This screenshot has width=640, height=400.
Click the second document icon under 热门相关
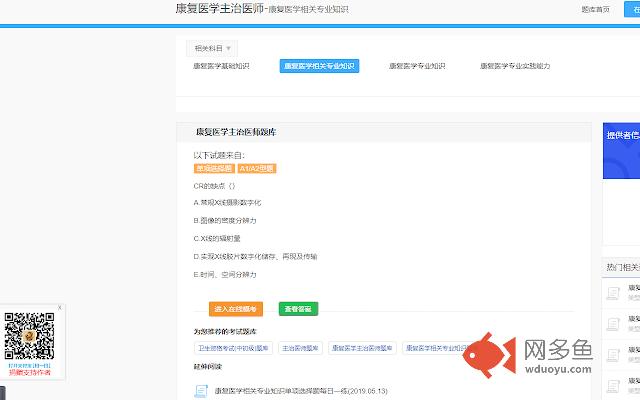point(613,324)
